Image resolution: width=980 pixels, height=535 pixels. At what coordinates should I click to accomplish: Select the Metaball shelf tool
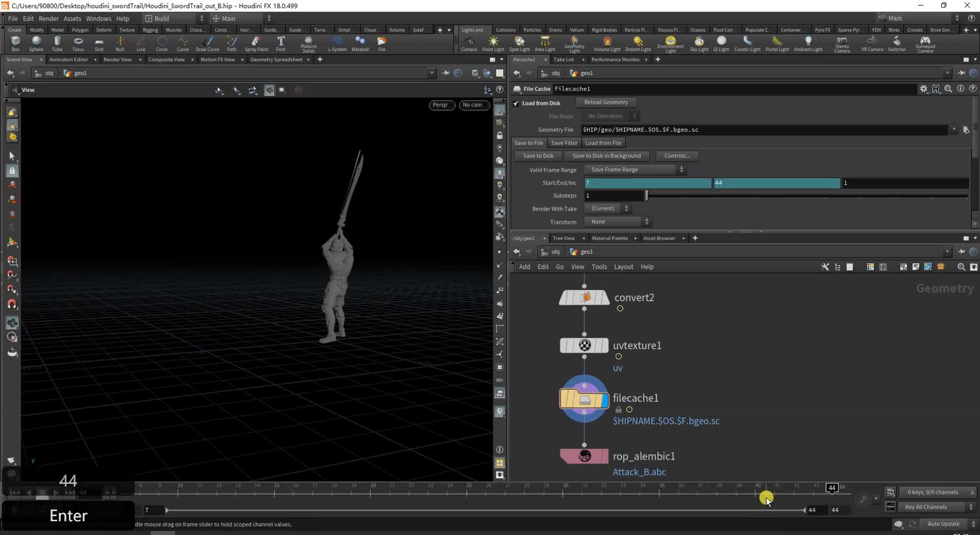[360, 43]
